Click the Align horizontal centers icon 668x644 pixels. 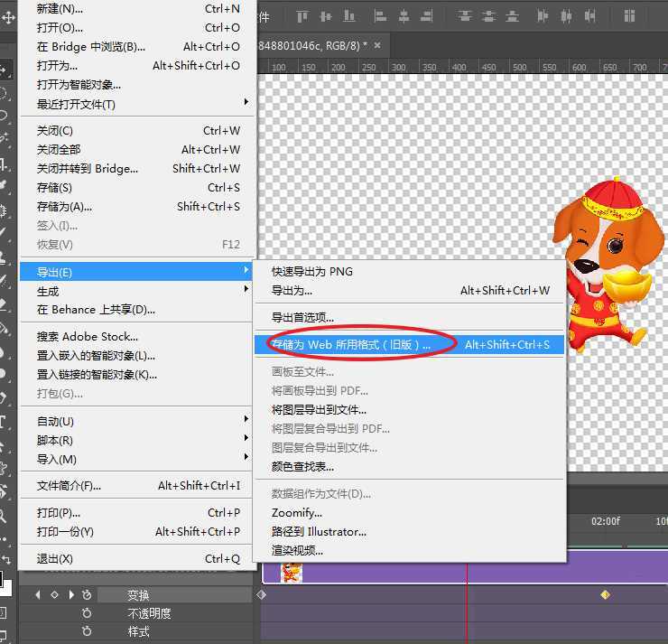404,16
